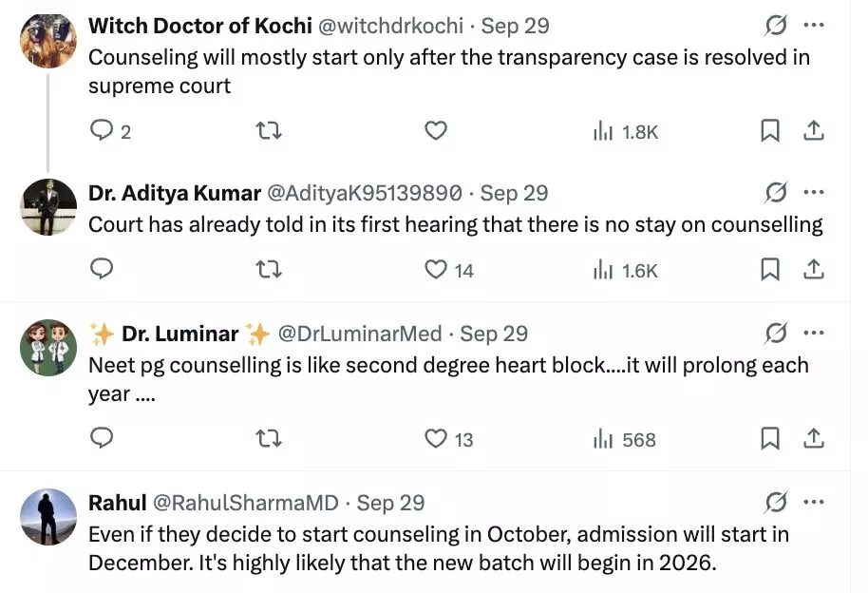Open Dr. Aditya Kumar's profile name link
868x593 pixels.
pos(174,193)
